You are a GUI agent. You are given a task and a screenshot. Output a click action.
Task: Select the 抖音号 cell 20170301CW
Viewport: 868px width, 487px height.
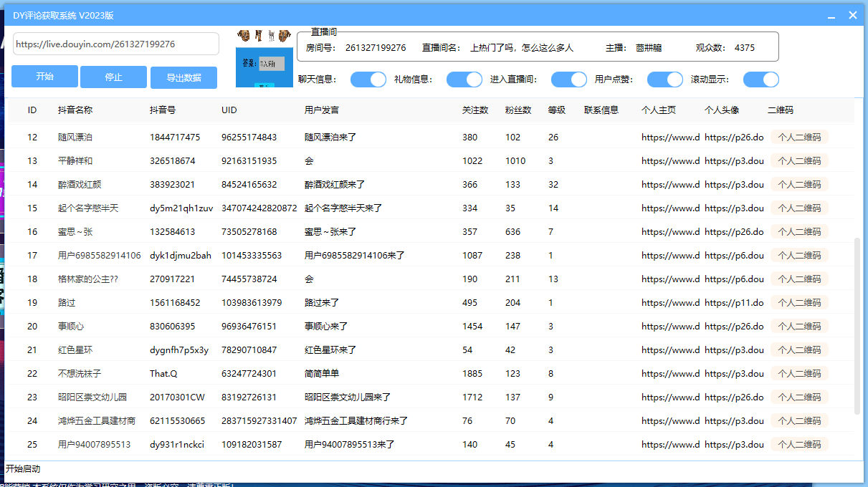click(177, 397)
